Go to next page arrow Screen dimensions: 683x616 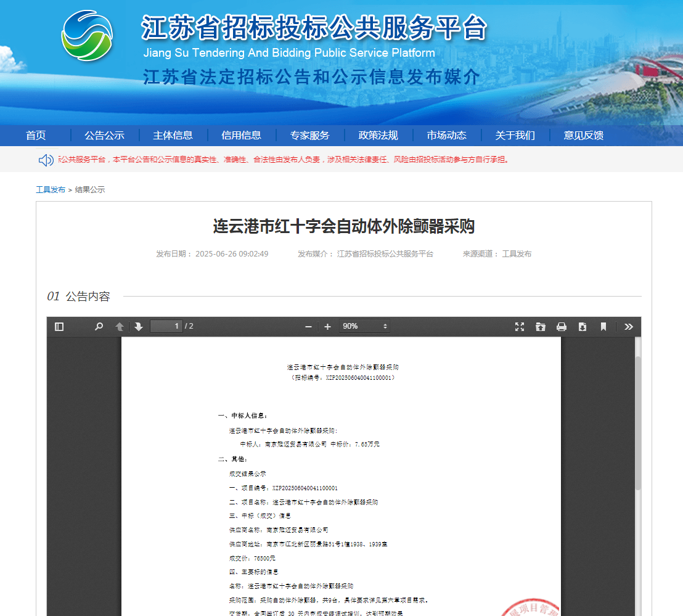139,327
